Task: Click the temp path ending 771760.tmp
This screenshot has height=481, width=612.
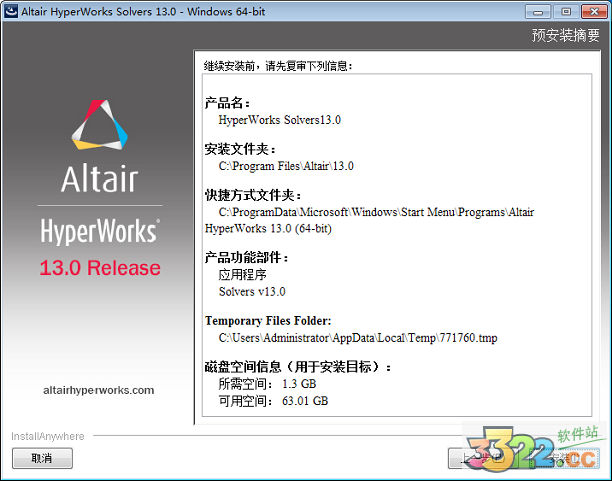Action: point(358,338)
